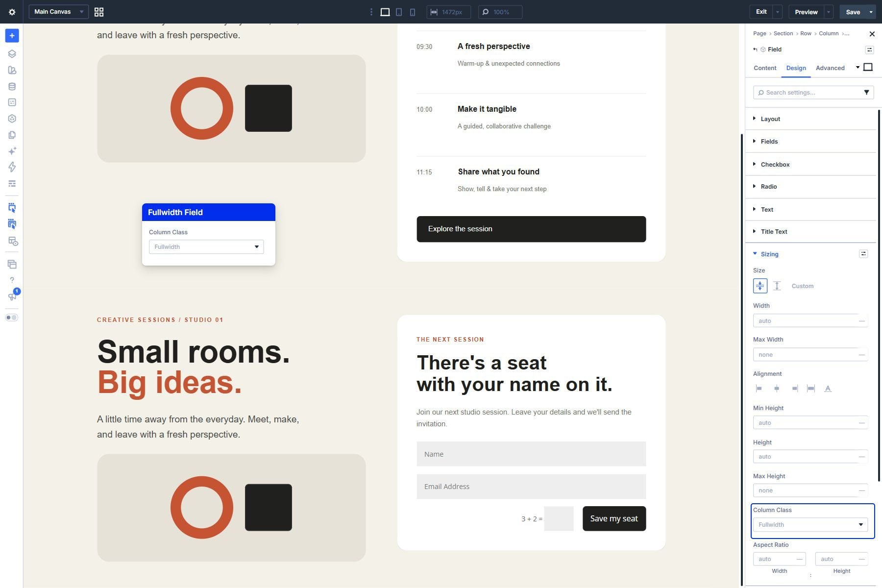Expand the Checkbox settings group
Viewport: 882px width, 588px height.
click(x=810, y=165)
